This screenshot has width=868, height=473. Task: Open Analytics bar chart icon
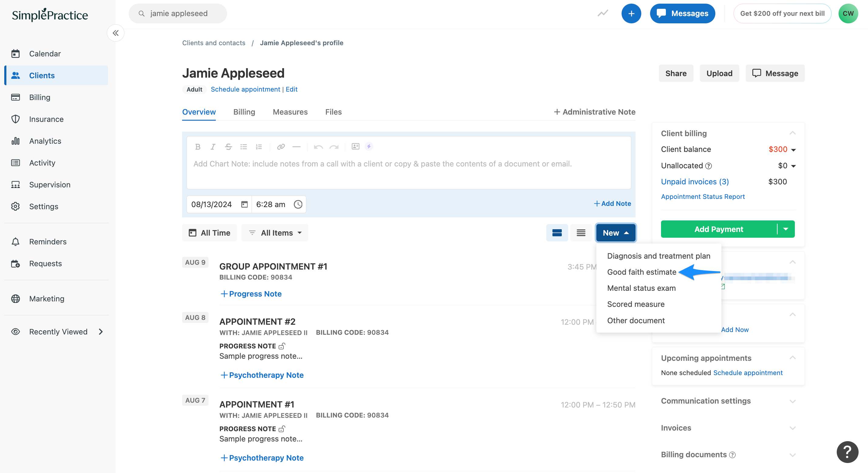coord(15,141)
